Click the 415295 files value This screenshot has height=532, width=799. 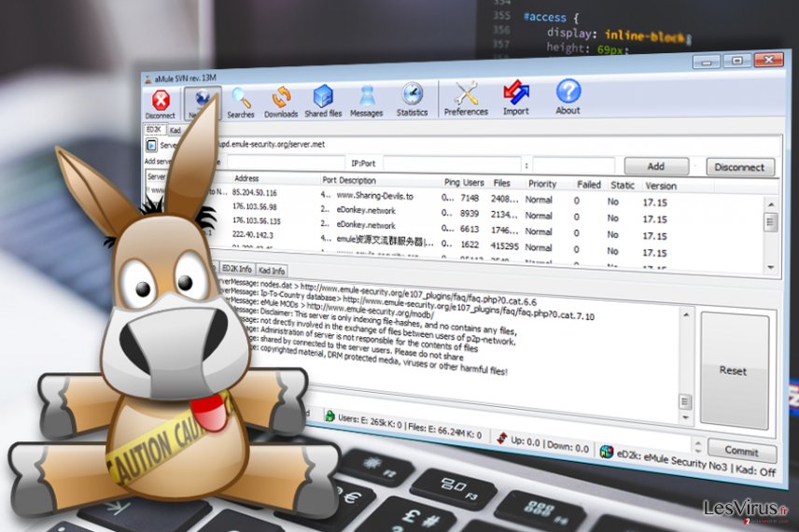coord(504,245)
